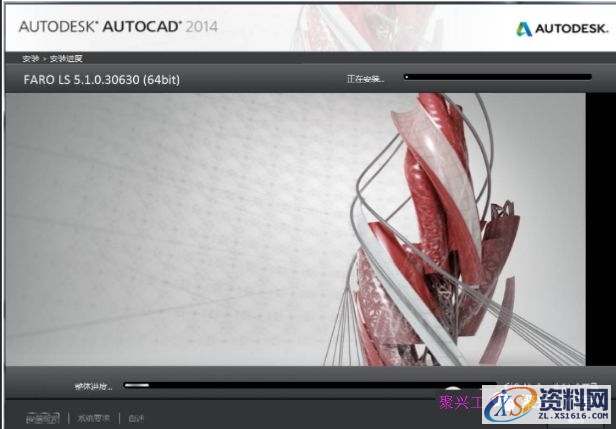
Task: Click the AutoCAD splash artwork image
Action: click(295, 229)
